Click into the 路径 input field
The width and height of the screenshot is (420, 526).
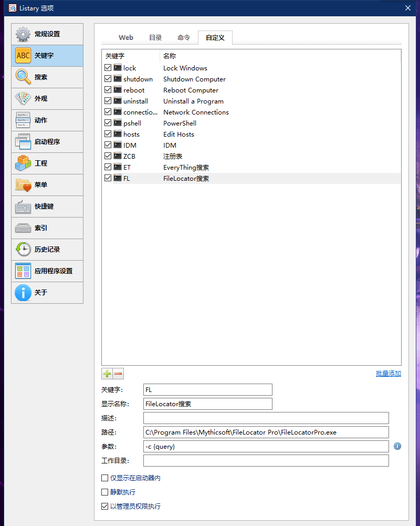coord(266,432)
